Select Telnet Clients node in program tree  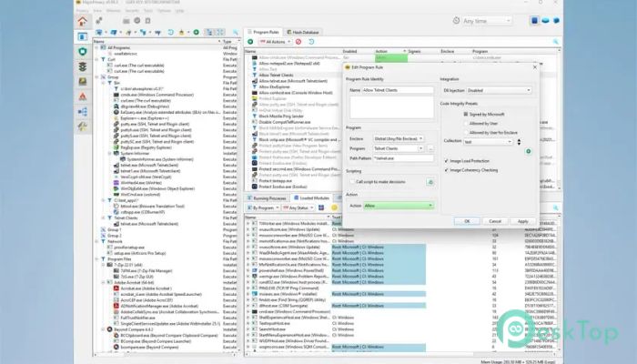(x=126, y=218)
